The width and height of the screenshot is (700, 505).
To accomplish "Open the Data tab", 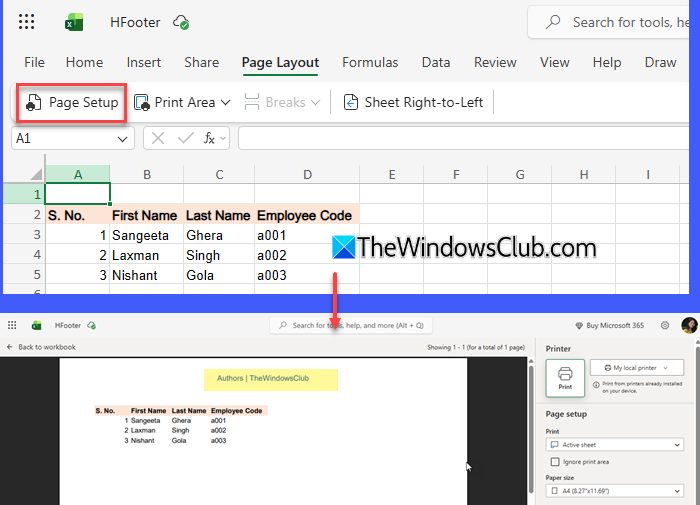I will point(436,62).
